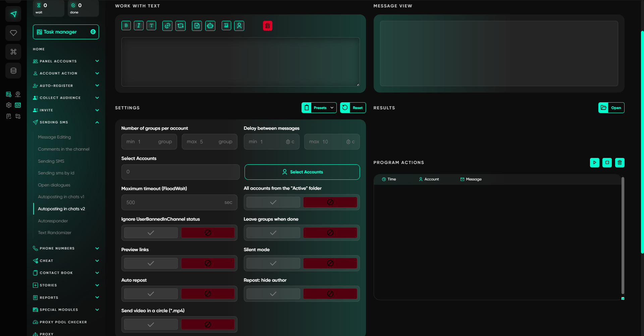Reset the settings with Reset button
This screenshot has width=644, height=336.
pyautogui.click(x=353, y=108)
